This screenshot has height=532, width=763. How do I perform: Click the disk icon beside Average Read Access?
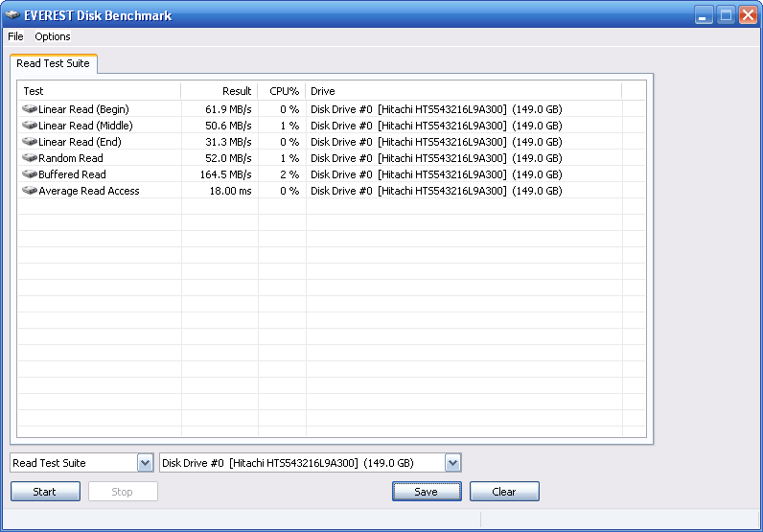coord(30,191)
